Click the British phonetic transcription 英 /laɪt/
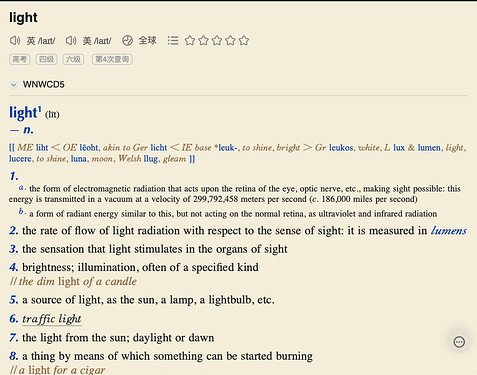 pyautogui.click(x=41, y=41)
